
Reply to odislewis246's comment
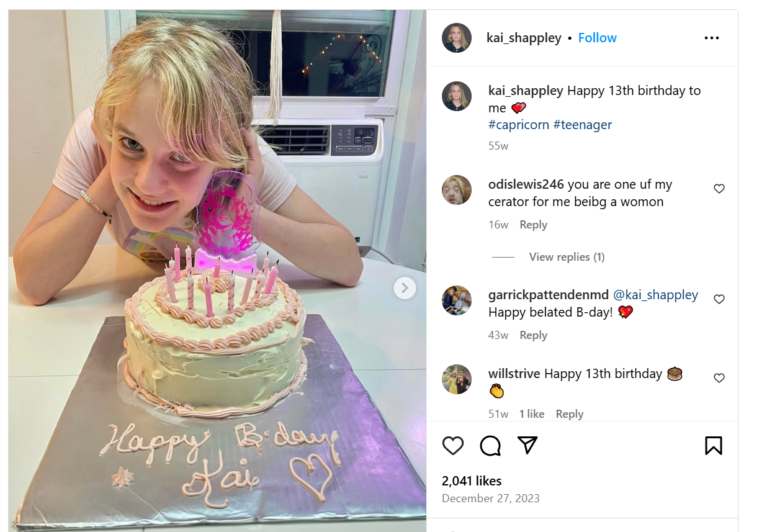(x=533, y=225)
